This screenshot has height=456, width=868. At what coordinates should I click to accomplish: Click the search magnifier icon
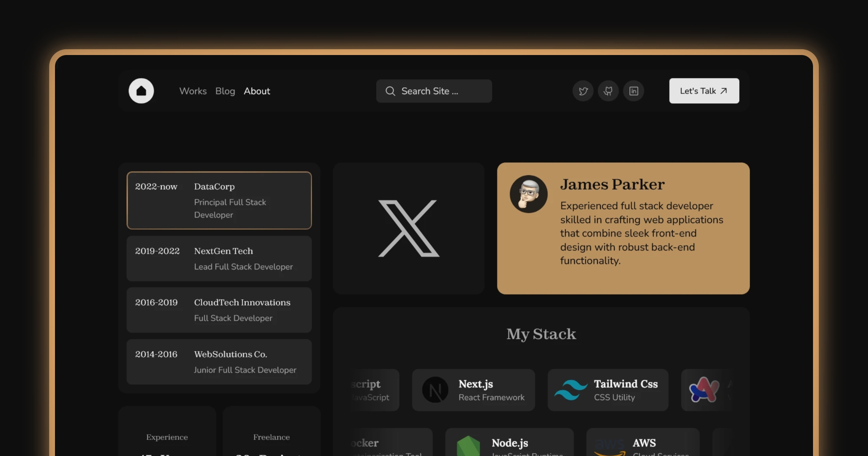390,91
